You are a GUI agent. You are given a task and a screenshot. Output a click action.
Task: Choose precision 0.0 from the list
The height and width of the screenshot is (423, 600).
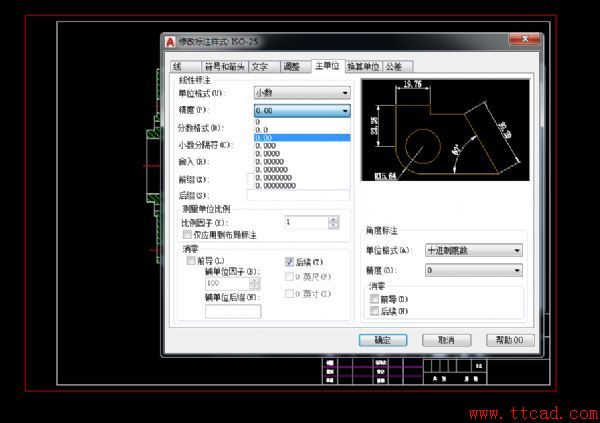click(302, 130)
